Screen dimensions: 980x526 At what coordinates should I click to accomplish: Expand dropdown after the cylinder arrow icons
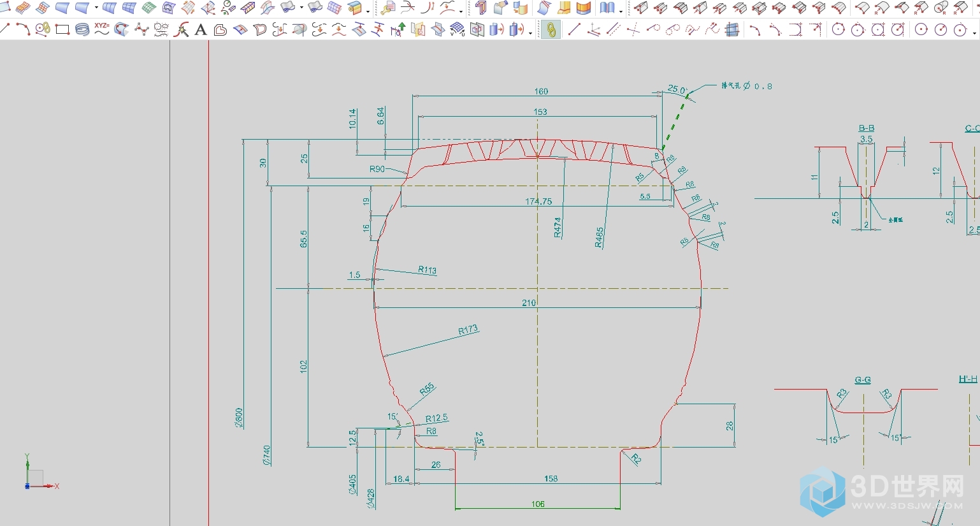point(530,33)
